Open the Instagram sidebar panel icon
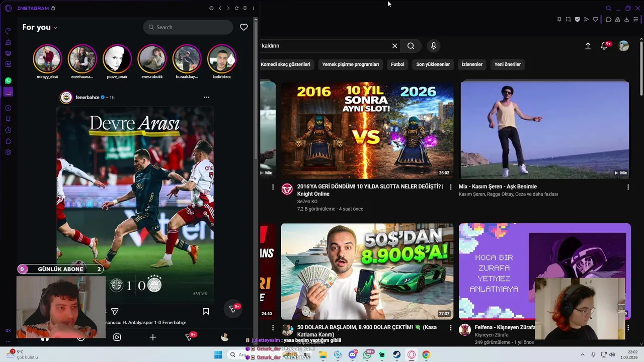 (x=8, y=92)
